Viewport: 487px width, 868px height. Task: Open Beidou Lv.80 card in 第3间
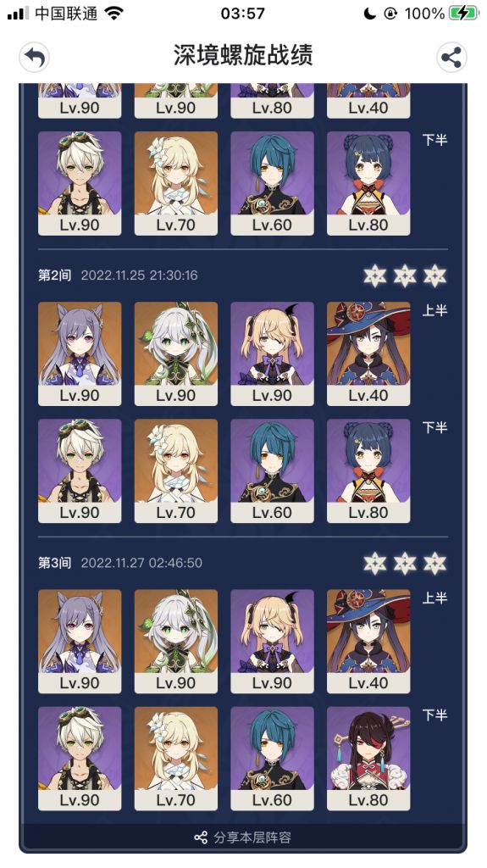click(x=368, y=759)
